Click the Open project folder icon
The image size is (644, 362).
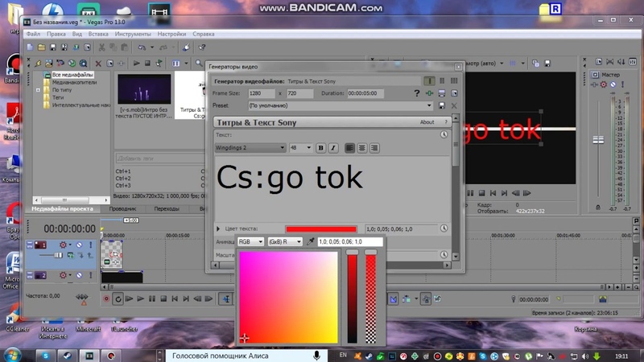tap(41, 47)
